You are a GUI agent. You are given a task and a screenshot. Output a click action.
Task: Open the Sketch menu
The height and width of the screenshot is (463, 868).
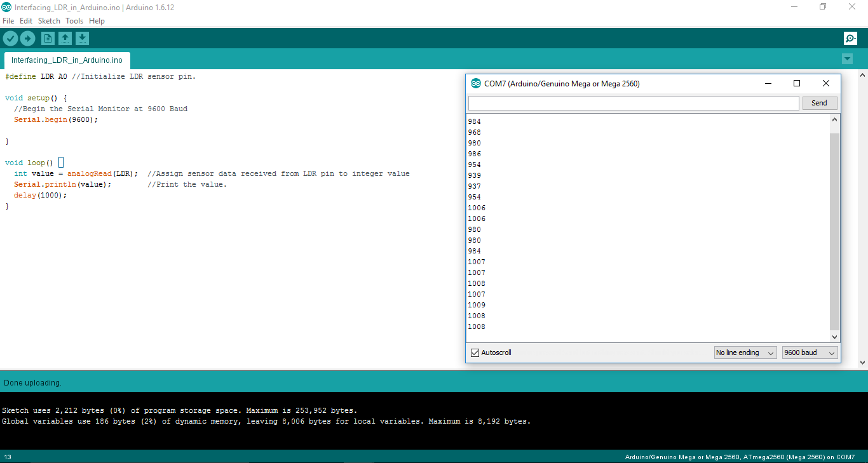[x=49, y=21]
